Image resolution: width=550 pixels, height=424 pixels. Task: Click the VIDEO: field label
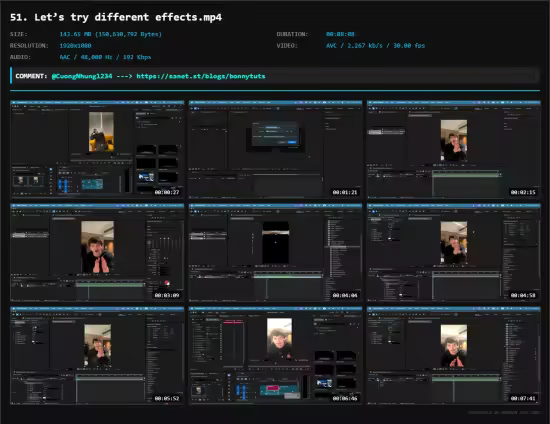pyautogui.click(x=287, y=46)
